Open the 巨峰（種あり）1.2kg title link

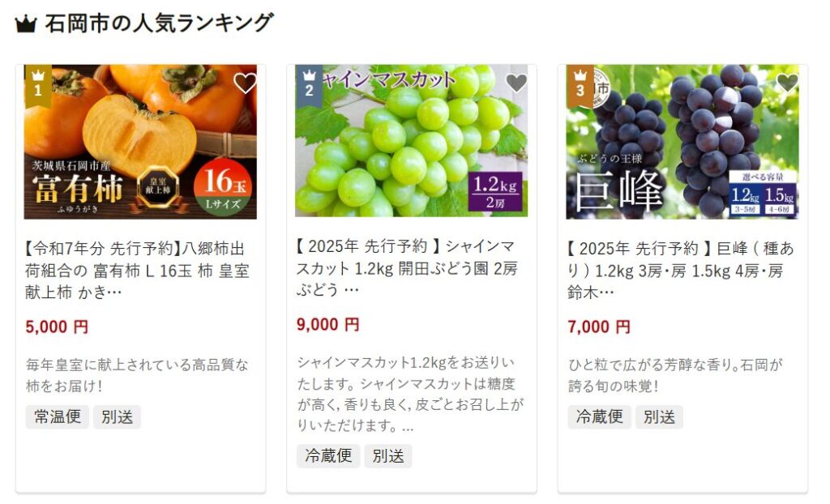coord(680,270)
